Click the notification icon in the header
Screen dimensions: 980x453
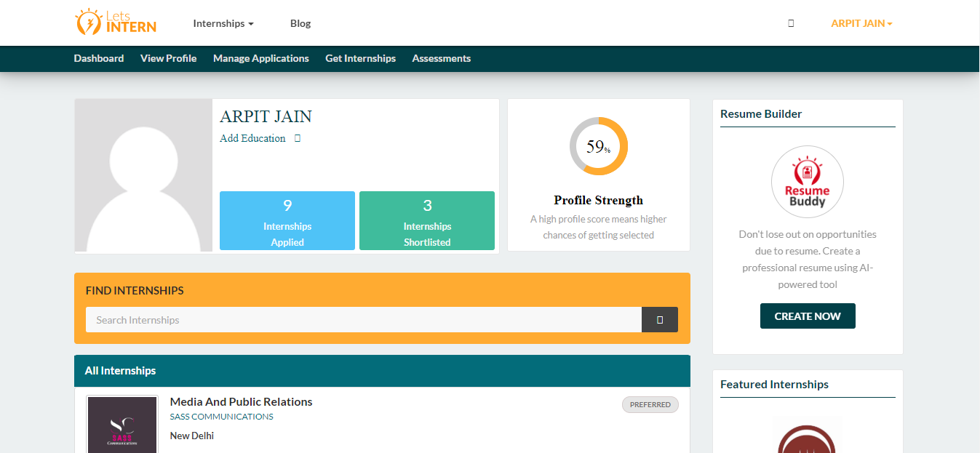coord(791,23)
